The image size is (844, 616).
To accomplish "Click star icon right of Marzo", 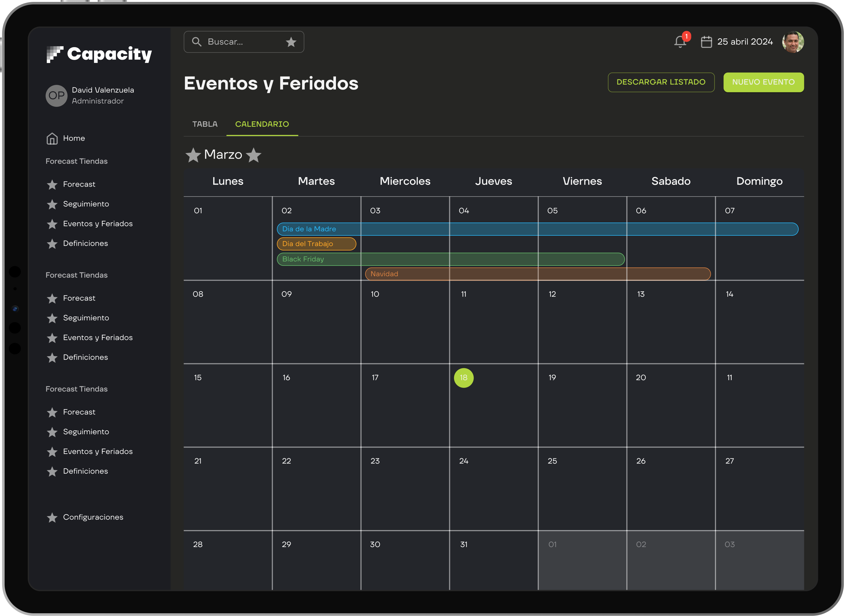I will pos(254,155).
